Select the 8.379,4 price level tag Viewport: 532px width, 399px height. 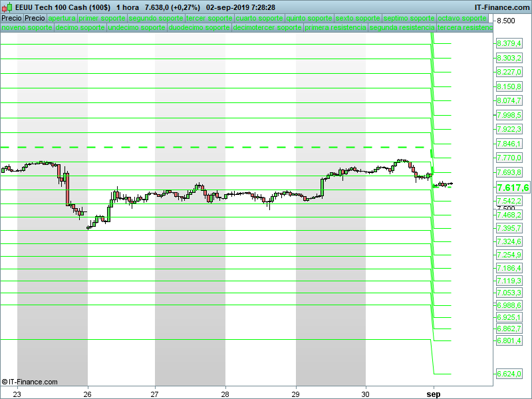pyautogui.click(x=509, y=43)
